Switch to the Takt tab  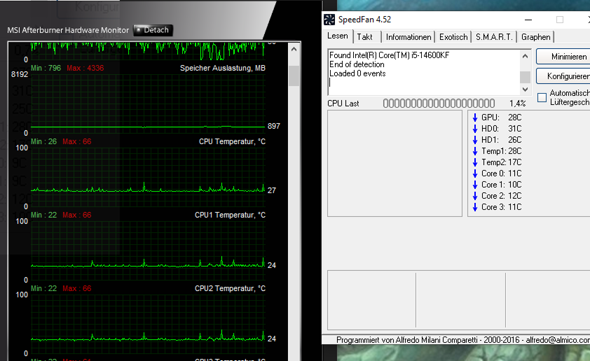[x=365, y=37]
